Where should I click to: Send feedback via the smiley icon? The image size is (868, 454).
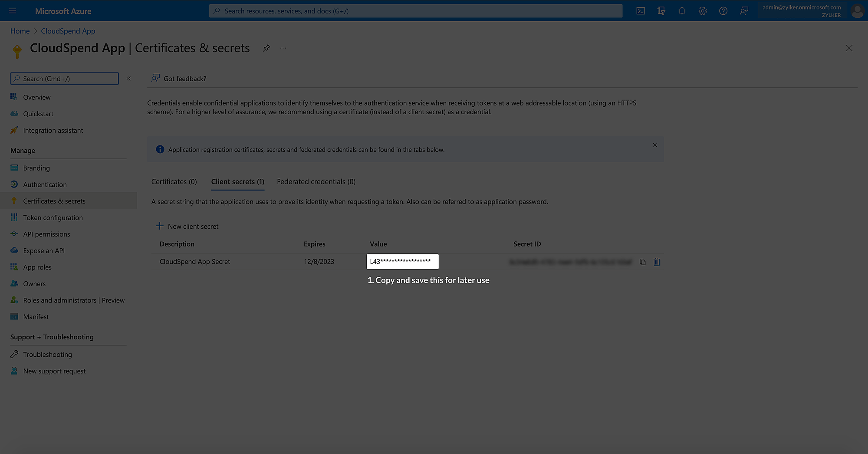744,11
